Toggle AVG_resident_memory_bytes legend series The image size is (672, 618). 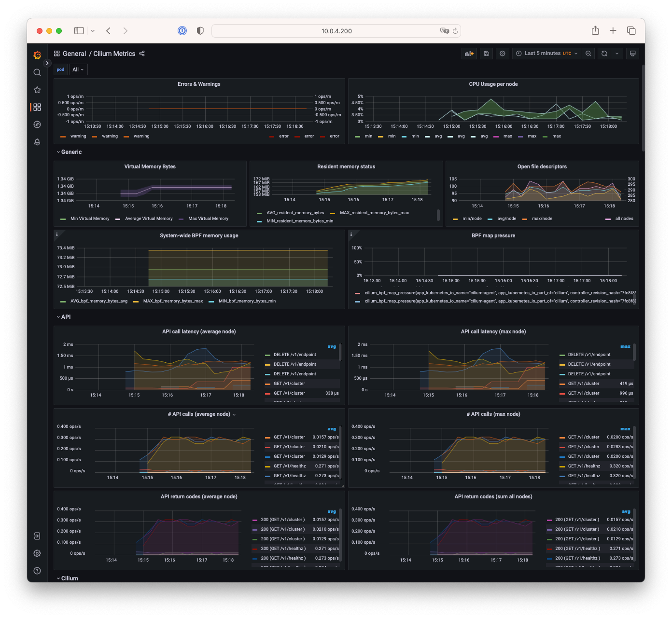(295, 213)
